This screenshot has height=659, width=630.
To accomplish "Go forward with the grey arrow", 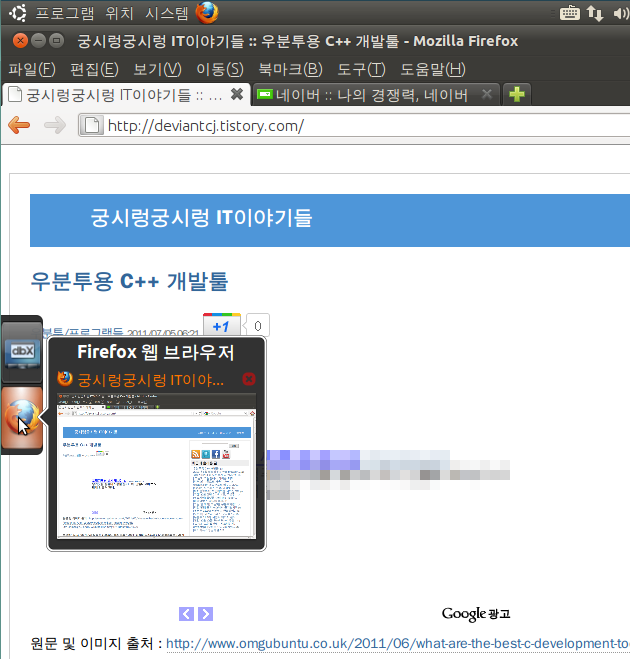I will pos(55,125).
